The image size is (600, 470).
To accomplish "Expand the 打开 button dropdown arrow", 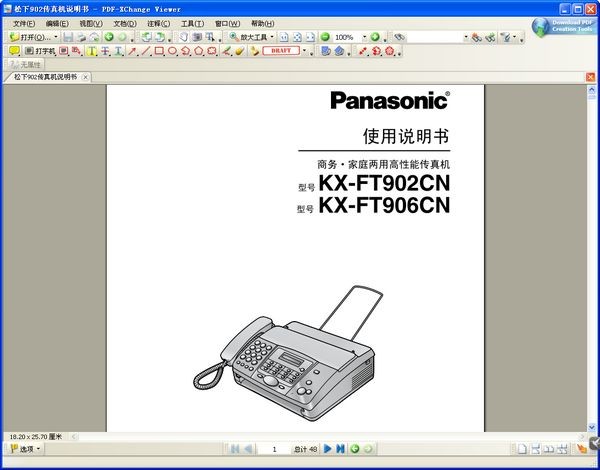I will [x=56, y=37].
